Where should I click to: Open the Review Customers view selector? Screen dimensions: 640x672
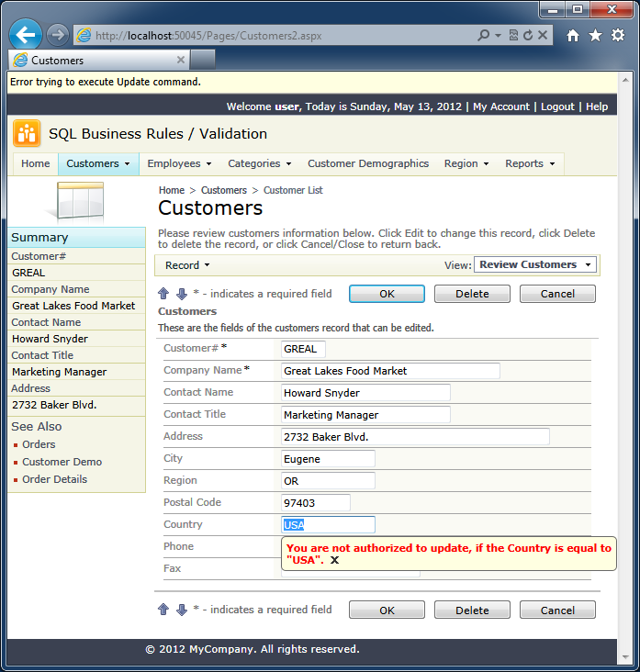(x=535, y=264)
